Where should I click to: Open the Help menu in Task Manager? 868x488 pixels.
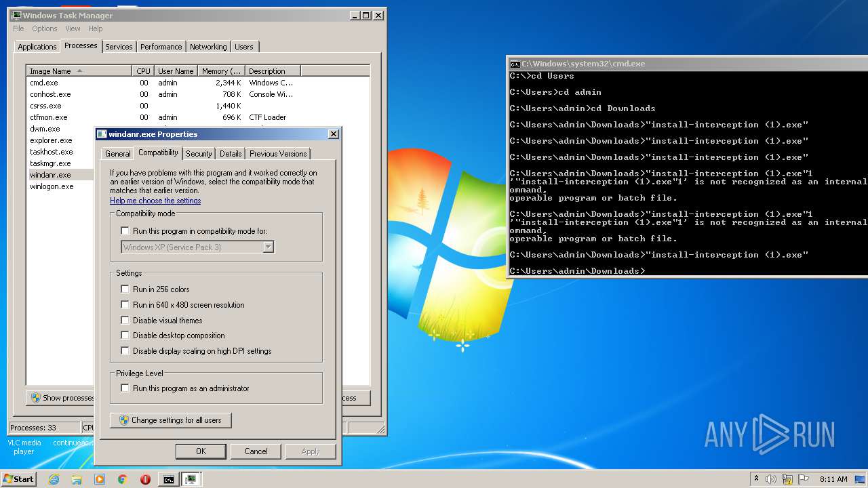click(96, 28)
